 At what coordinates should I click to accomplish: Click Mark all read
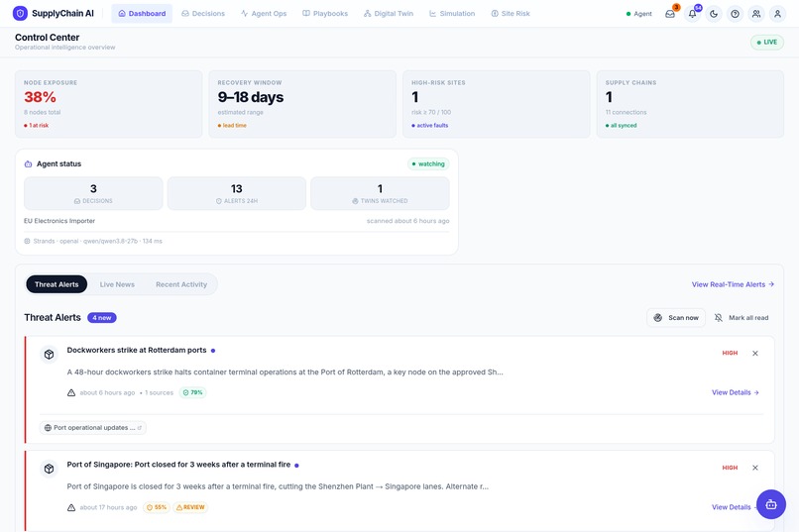coord(742,318)
